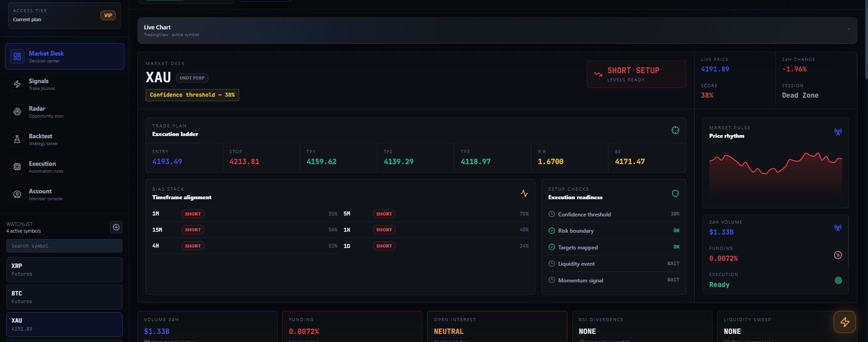Click the Execution readiness shield icon
This screenshot has height=342, width=868.
pos(675,193)
